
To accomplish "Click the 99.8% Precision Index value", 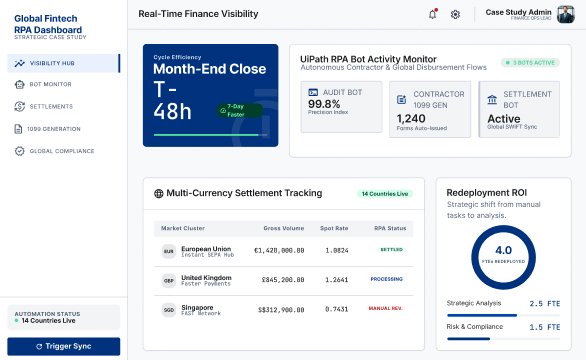I will point(324,104).
